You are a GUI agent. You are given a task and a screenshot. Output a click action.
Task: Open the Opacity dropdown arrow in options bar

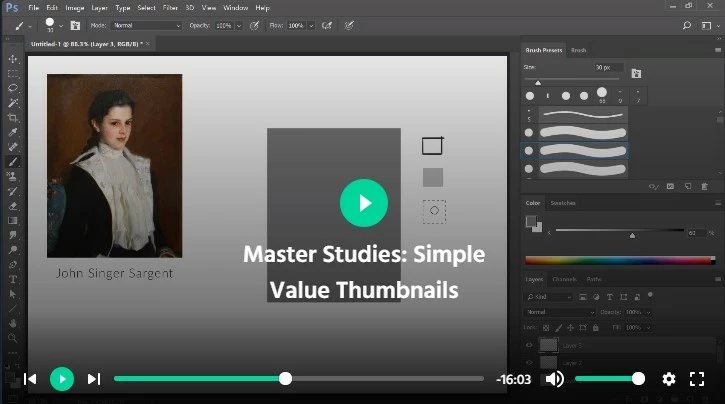(239, 26)
